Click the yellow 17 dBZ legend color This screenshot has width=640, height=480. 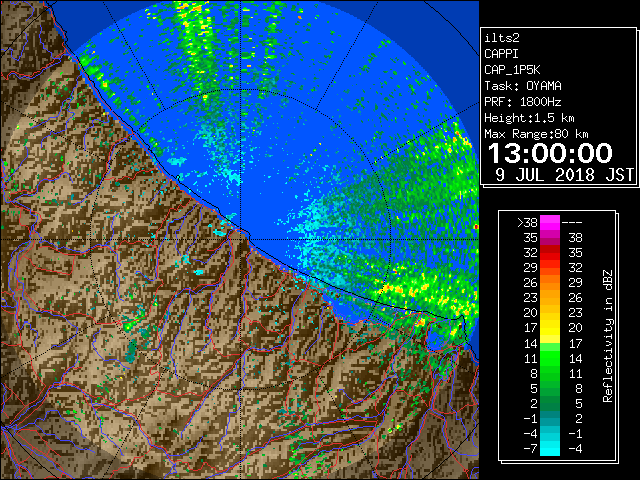point(550,328)
